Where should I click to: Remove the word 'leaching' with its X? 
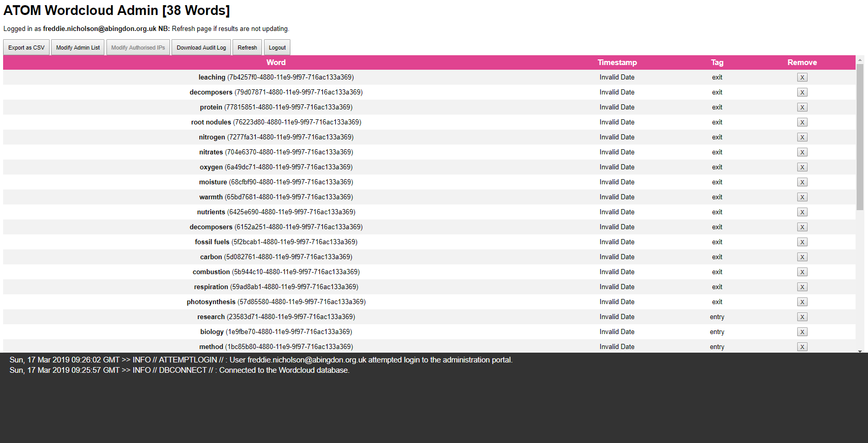pos(802,77)
